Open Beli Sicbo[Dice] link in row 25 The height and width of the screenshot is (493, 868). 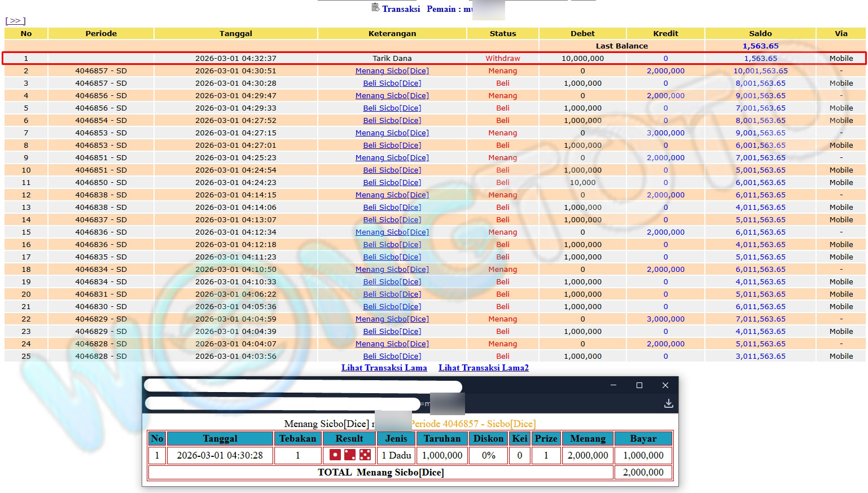392,356
